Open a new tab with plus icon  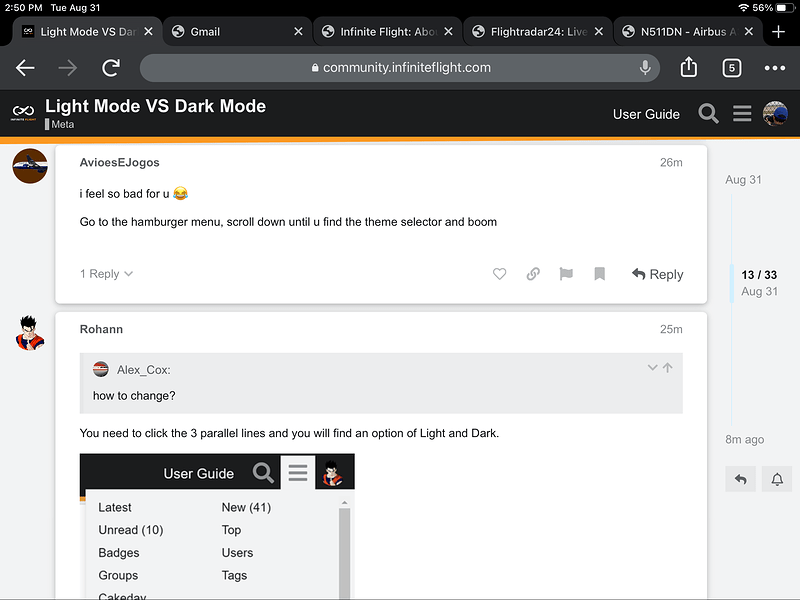coord(779,32)
